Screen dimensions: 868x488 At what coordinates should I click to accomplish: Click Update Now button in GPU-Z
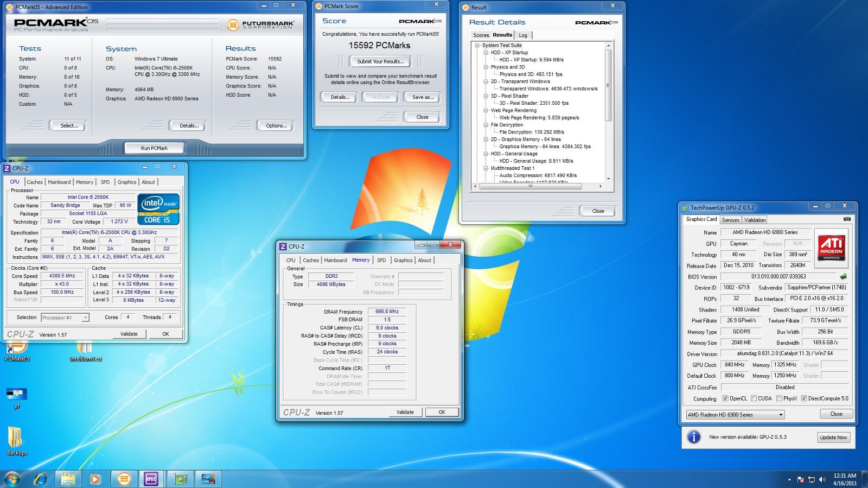(x=833, y=438)
